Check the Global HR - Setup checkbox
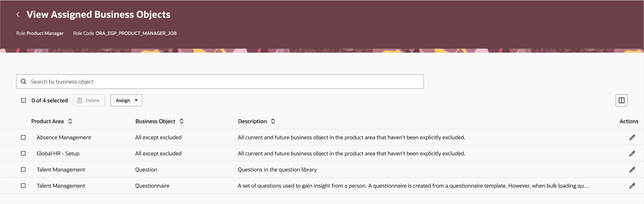 pyautogui.click(x=23, y=154)
